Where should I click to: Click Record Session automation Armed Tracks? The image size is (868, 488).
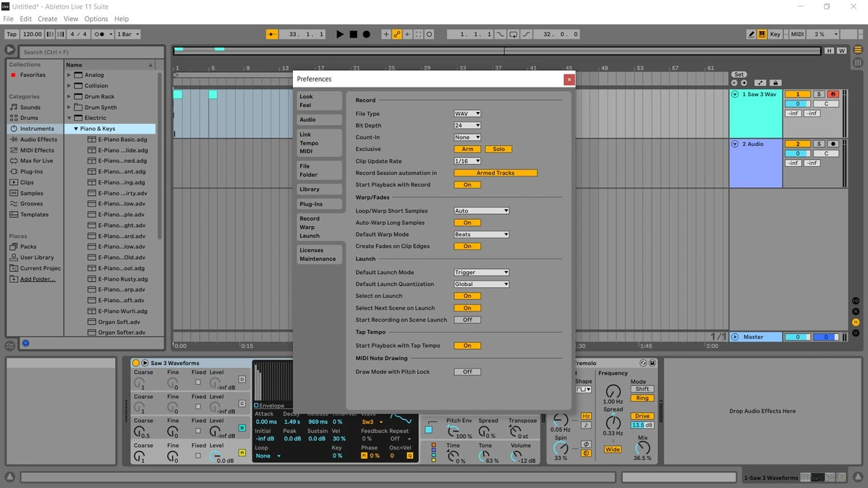[x=495, y=173]
